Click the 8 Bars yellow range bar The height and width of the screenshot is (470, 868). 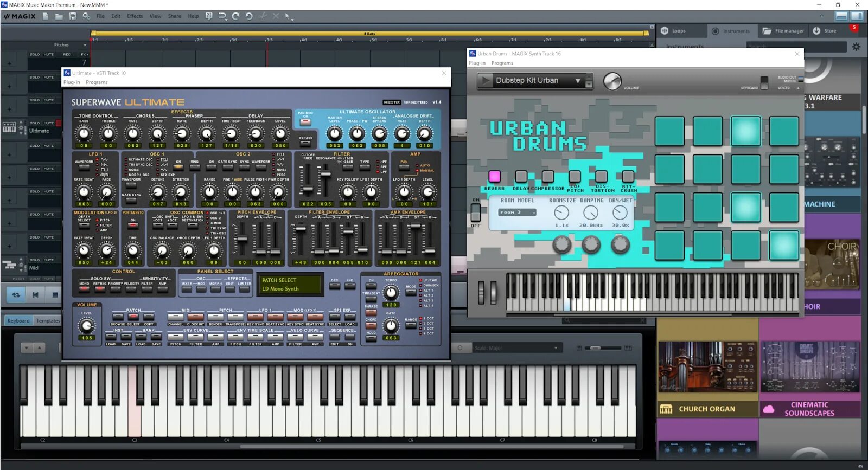coord(369,33)
